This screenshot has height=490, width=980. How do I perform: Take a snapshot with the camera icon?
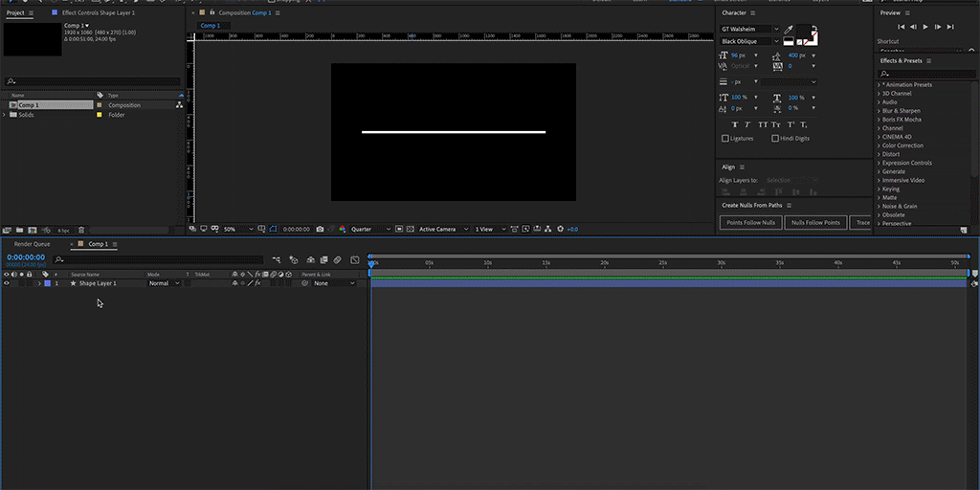320,230
